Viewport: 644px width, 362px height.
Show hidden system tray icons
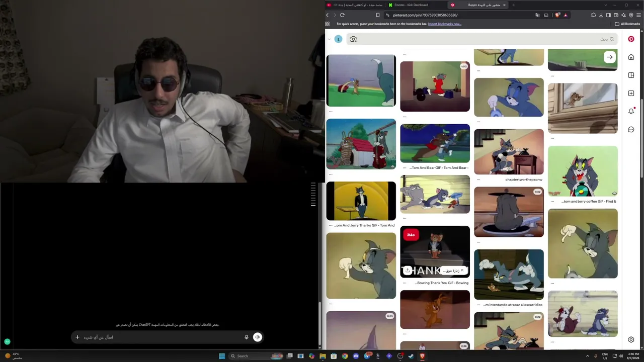[x=587, y=356]
